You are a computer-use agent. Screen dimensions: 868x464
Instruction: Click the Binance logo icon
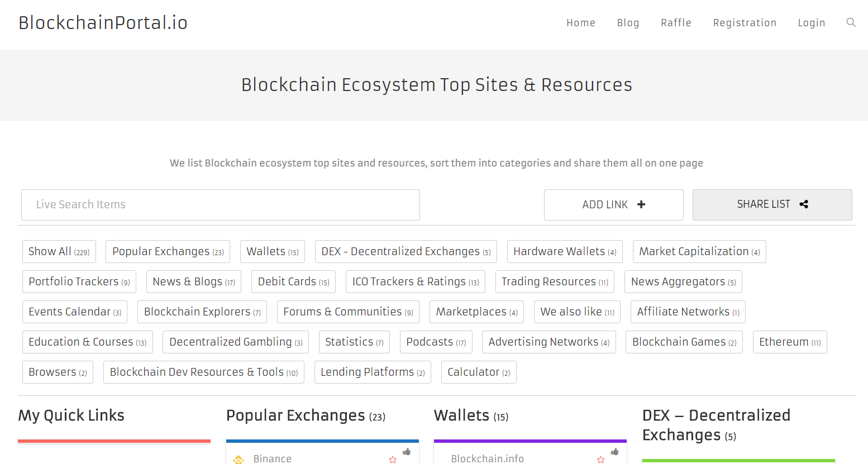point(239,459)
